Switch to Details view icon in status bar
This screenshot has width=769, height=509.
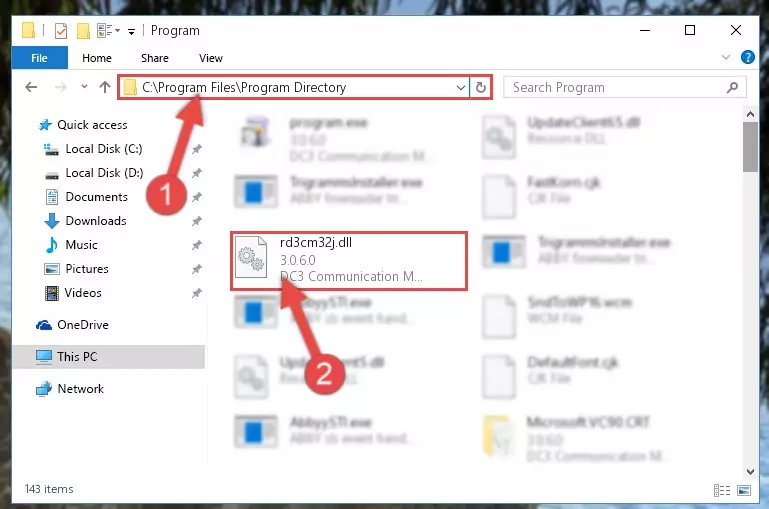(x=721, y=490)
